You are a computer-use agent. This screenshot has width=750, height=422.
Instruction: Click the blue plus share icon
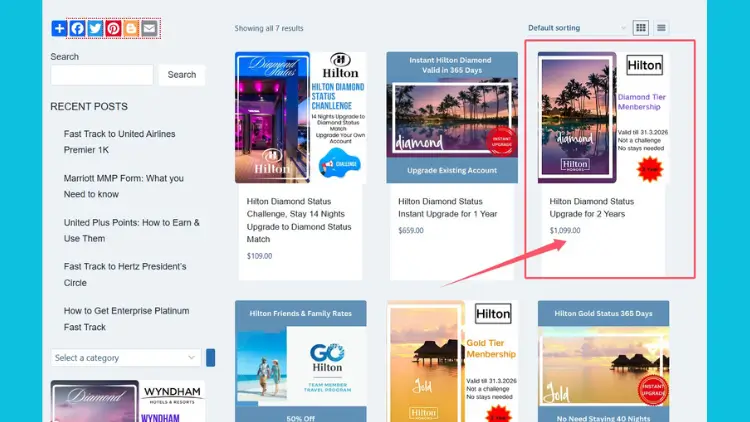[59, 29]
